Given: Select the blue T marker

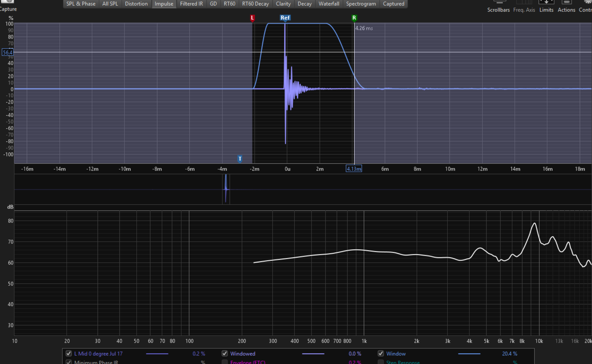Looking at the screenshot, I should tap(240, 159).
